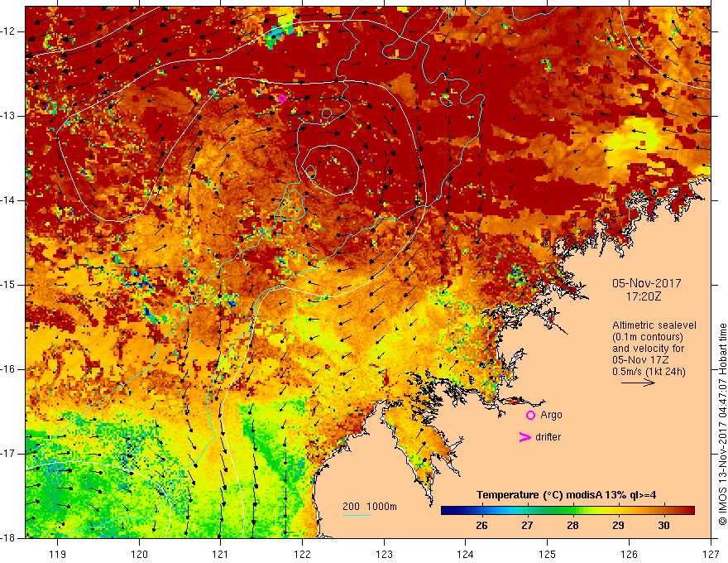Image resolution: width=728 pixels, height=563 pixels.
Task: Click the magenta drifter symbol in the legend
Action: [x=524, y=437]
